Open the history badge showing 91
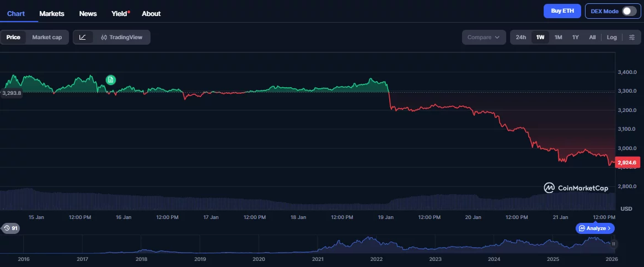The width and height of the screenshot is (644, 267). [11, 228]
